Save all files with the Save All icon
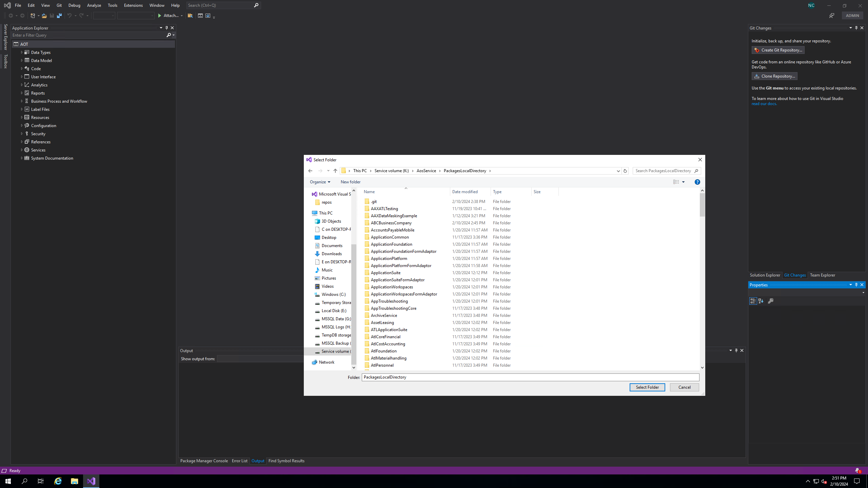868x488 pixels. 59,16
